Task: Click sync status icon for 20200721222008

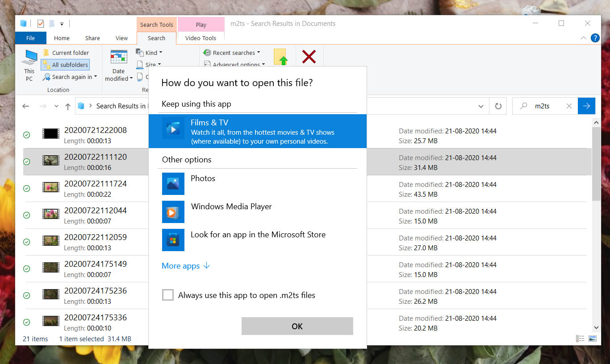Action: click(26, 135)
